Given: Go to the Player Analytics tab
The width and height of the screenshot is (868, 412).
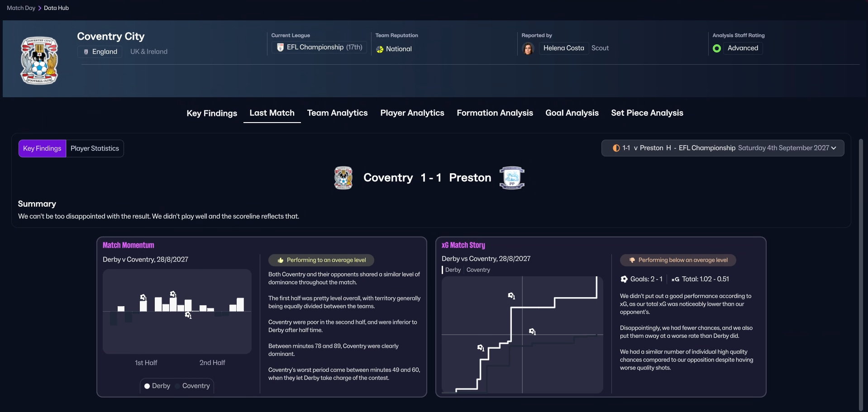Looking at the screenshot, I should tap(412, 113).
